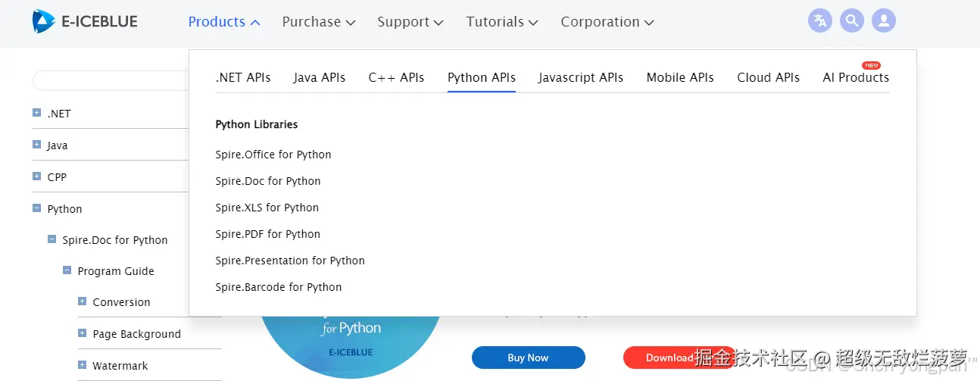Open Spire.Barcode for Python link
This screenshot has height=381, width=980.
tap(278, 287)
